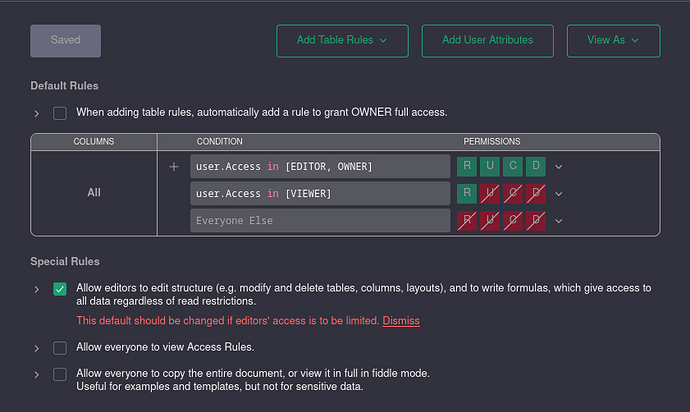
Task: Toggle denied Delete permission for Everyone Else
Action: [536, 221]
